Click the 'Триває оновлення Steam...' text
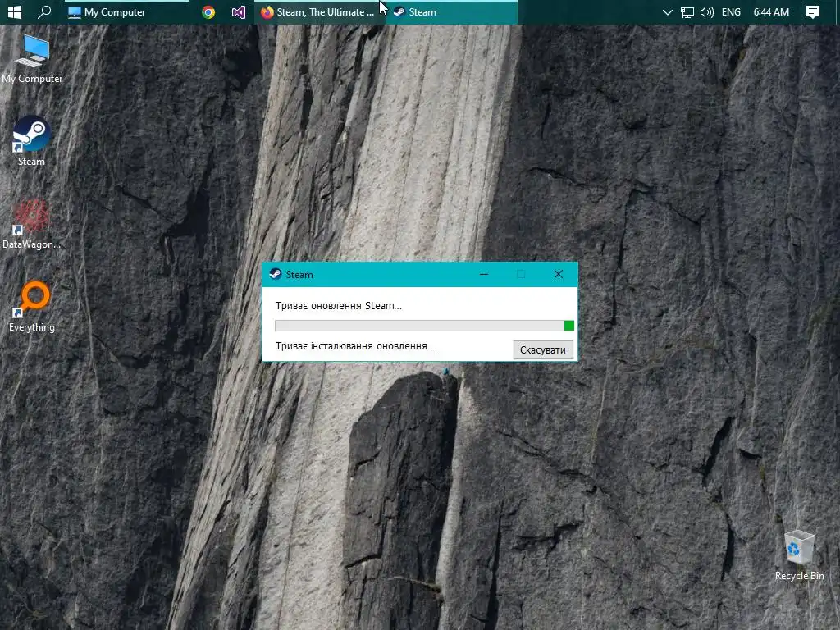 point(338,306)
